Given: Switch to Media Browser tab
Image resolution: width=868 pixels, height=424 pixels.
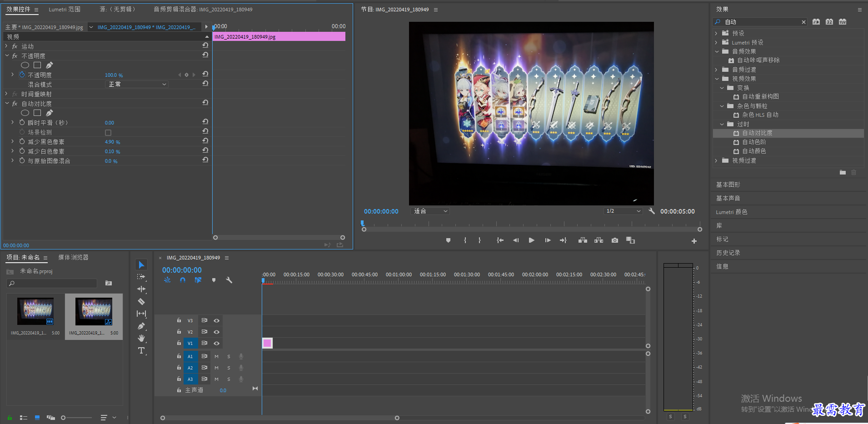Looking at the screenshot, I should coord(73,257).
